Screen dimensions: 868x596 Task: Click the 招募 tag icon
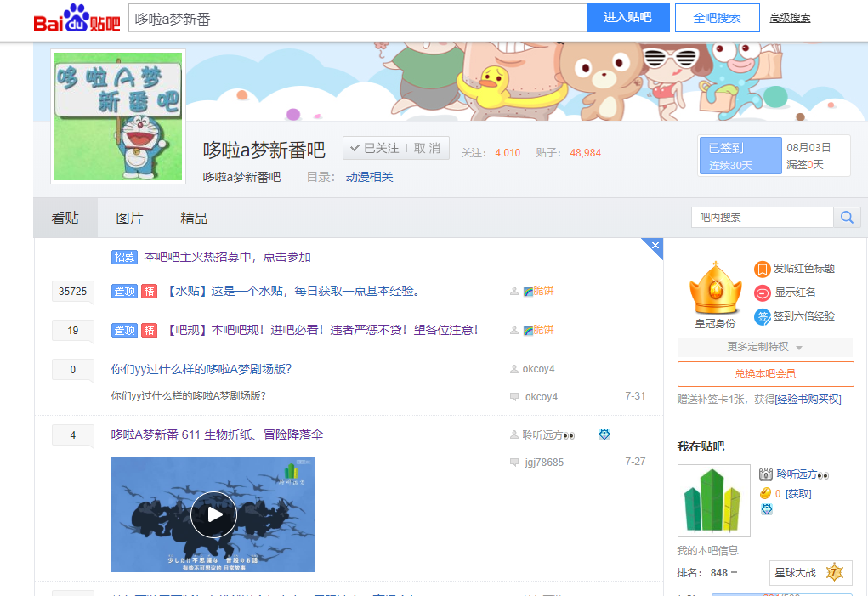point(124,257)
